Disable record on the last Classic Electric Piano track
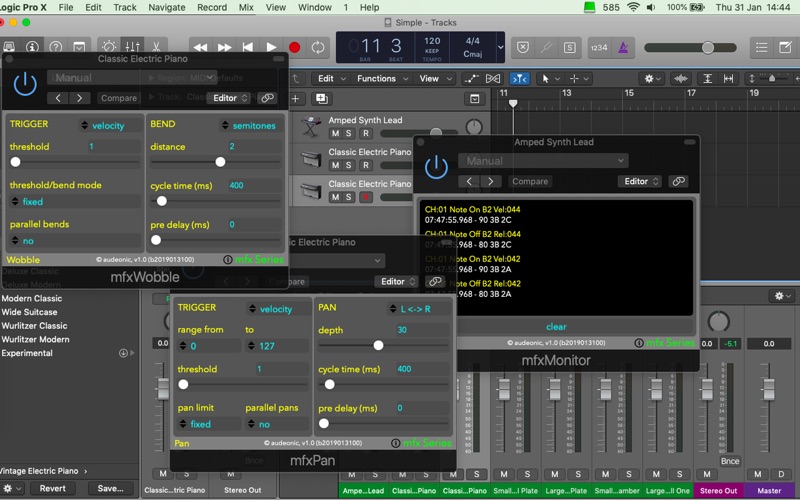This screenshot has height=500, width=800. 365,197
